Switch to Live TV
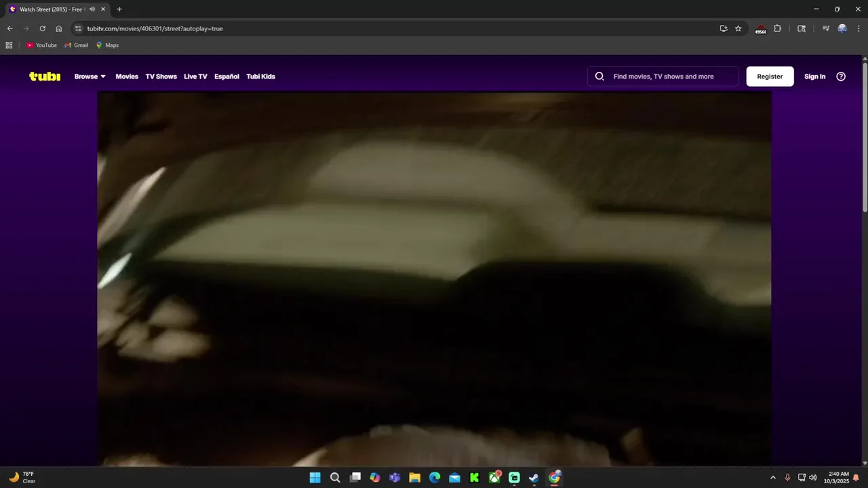The image size is (868, 488). click(195, 77)
